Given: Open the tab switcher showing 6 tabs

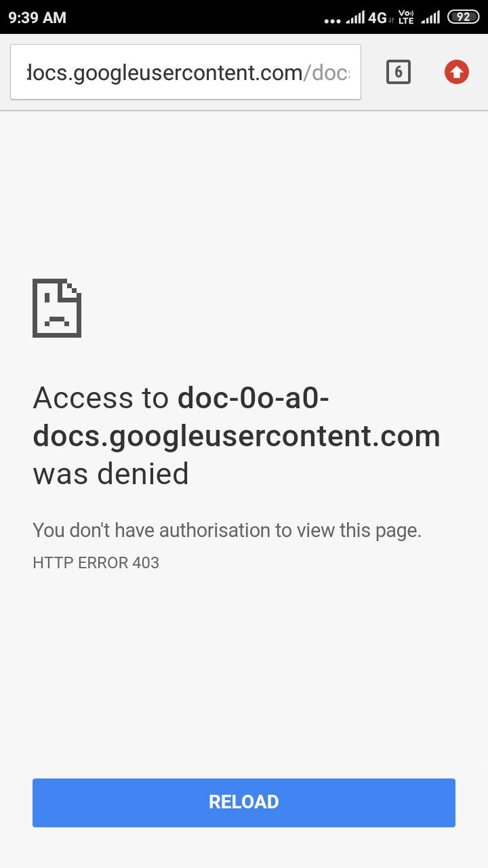Looking at the screenshot, I should (x=399, y=72).
